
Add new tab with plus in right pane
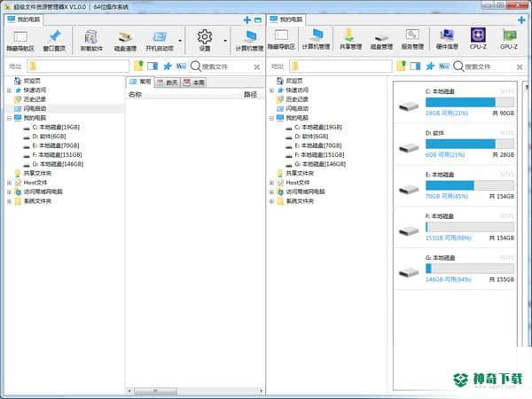click(x=521, y=20)
